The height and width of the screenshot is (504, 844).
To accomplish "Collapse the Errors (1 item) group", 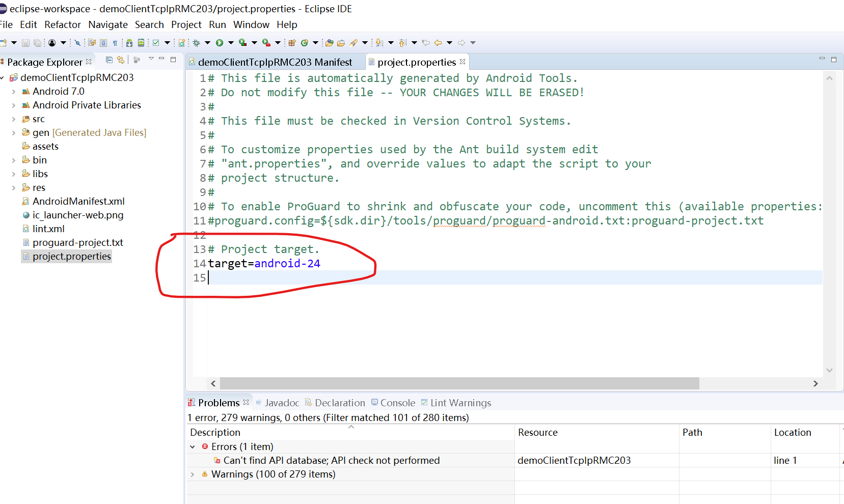I will click(x=193, y=447).
